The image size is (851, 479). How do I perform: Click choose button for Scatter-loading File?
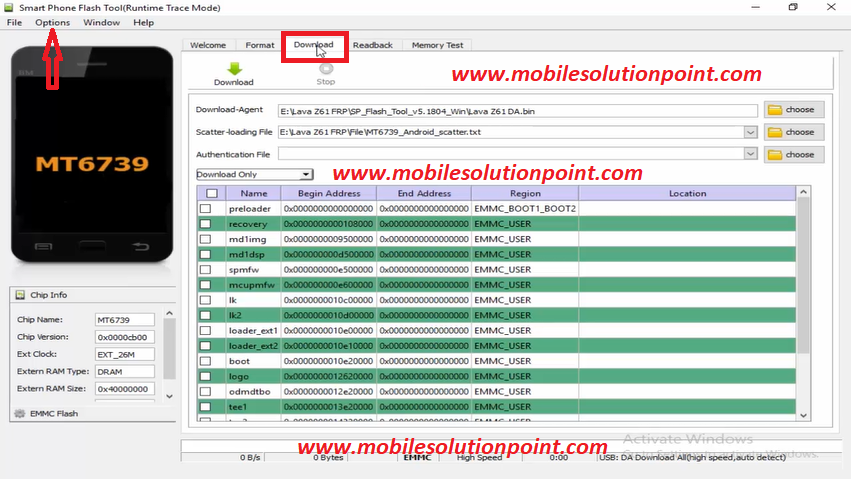pos(793,132)
